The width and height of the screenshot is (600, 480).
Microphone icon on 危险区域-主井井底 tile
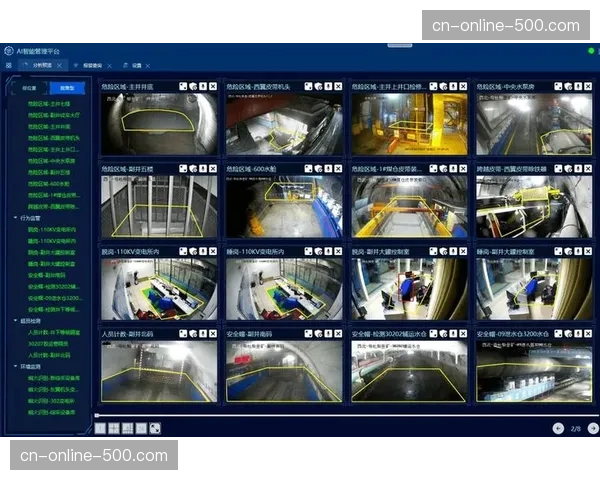click(203, 87)
